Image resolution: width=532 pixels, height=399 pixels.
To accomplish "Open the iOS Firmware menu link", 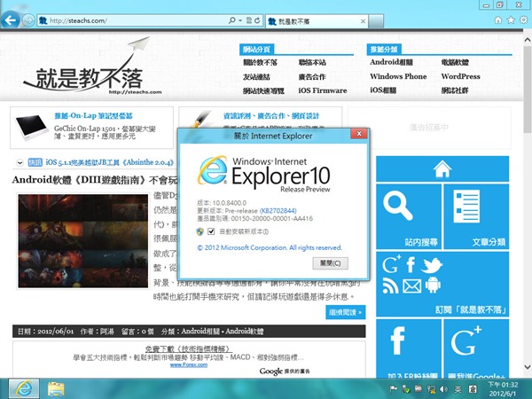I will coord(323,90).
